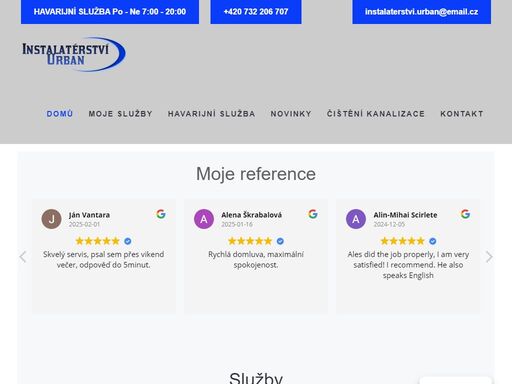Click verified badge on Alena Škrabalová review
This screenshot has width=512, height=384.
pos(280,241)
